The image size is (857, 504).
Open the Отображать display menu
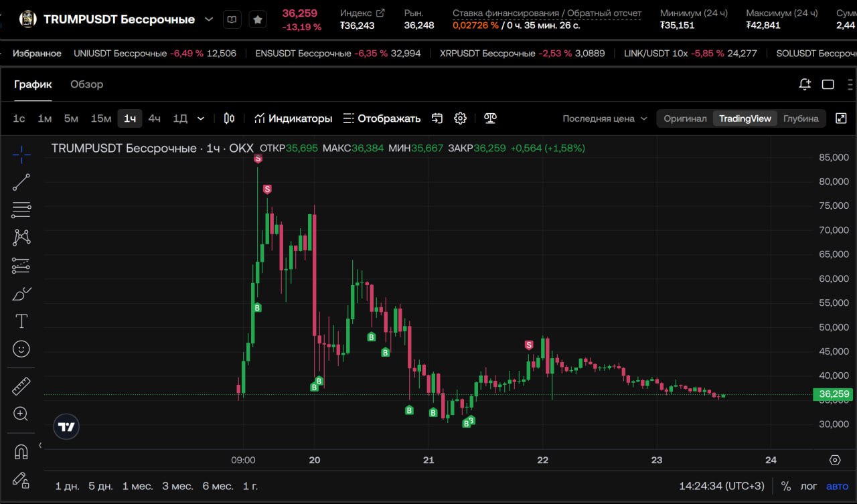382,118
